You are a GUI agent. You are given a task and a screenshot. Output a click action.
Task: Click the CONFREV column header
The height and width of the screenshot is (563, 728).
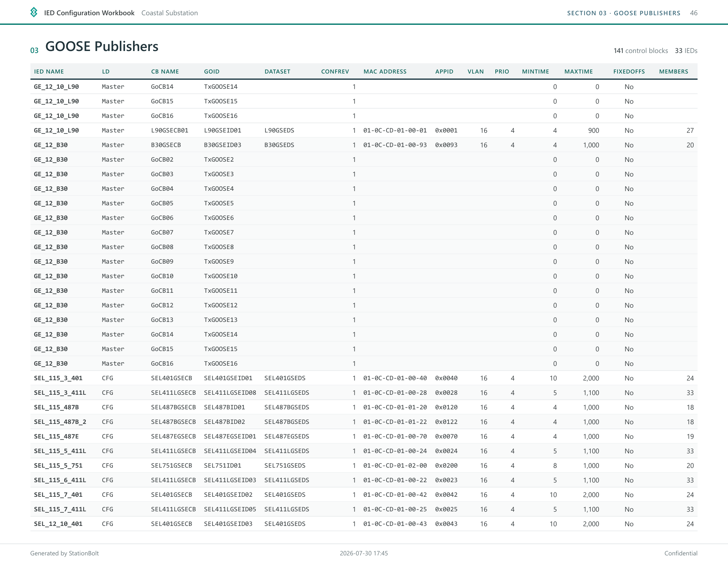pyautogui.click(x=335, y=72)
